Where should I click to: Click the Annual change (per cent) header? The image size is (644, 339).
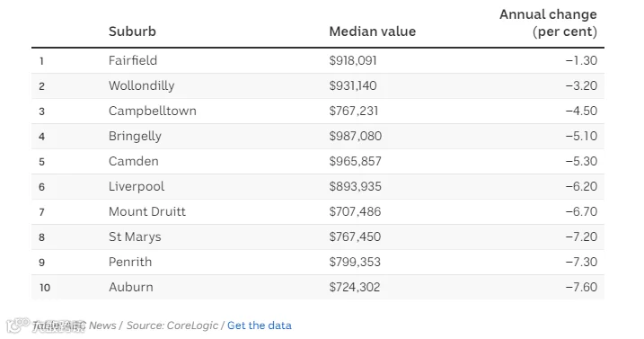[548, 22]
